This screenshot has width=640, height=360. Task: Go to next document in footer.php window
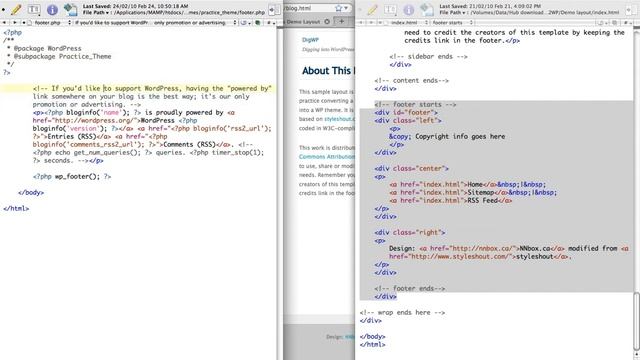point(14,23)
